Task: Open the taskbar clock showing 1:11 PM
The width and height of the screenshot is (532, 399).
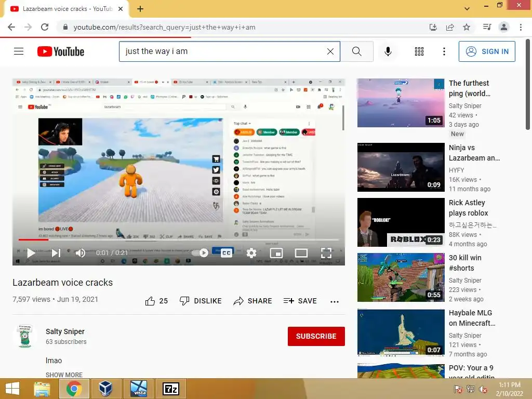Action: tap(509, 389)
